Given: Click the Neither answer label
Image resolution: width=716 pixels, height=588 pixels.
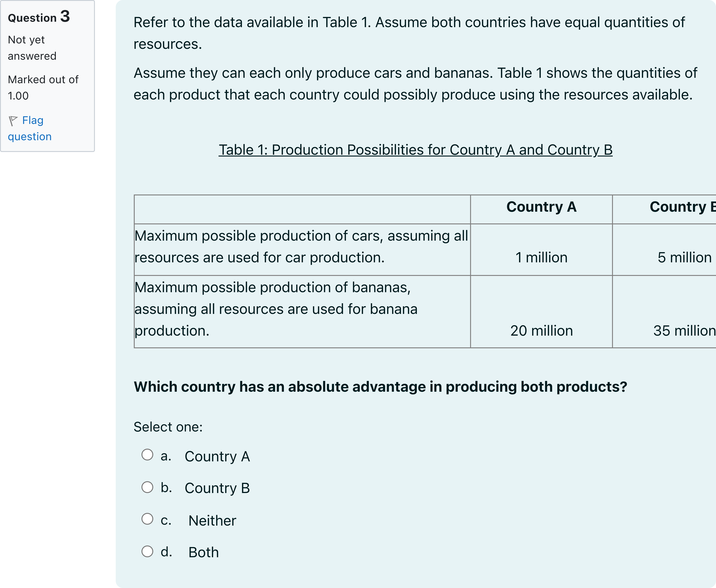Looking at the screenshot, I should (x=212, y=521).
